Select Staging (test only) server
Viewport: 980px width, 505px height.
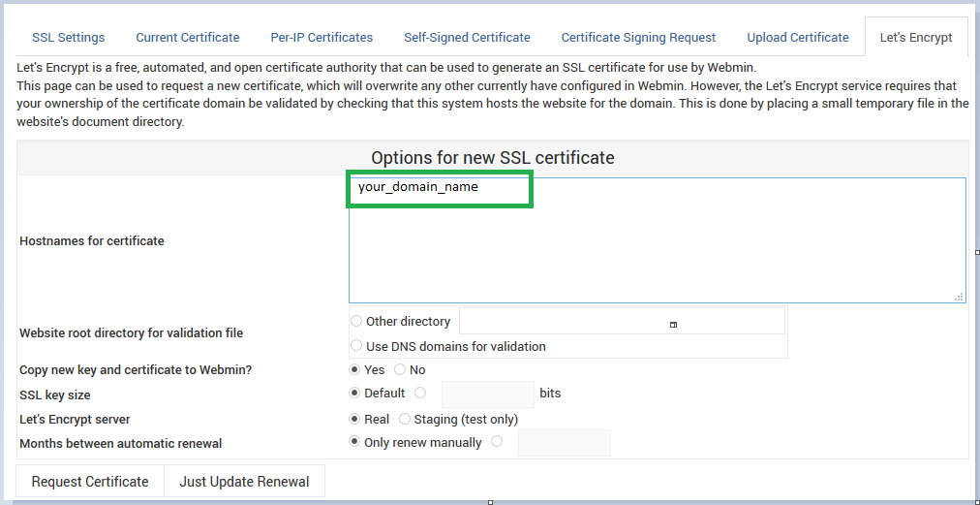tap(405, 419)
